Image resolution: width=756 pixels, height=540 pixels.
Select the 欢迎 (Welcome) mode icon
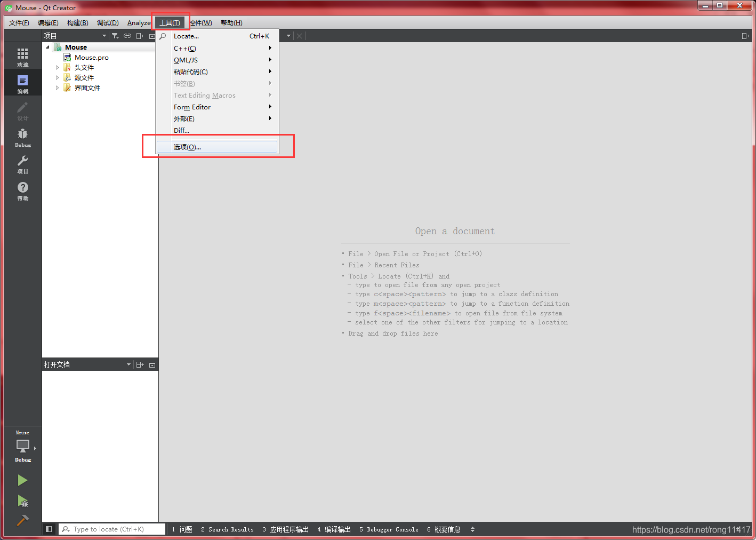(22, 55)
